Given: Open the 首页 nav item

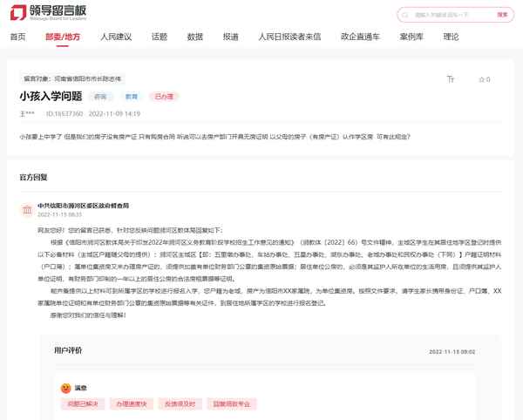Looking at the screenshot, I should (18, 37).
